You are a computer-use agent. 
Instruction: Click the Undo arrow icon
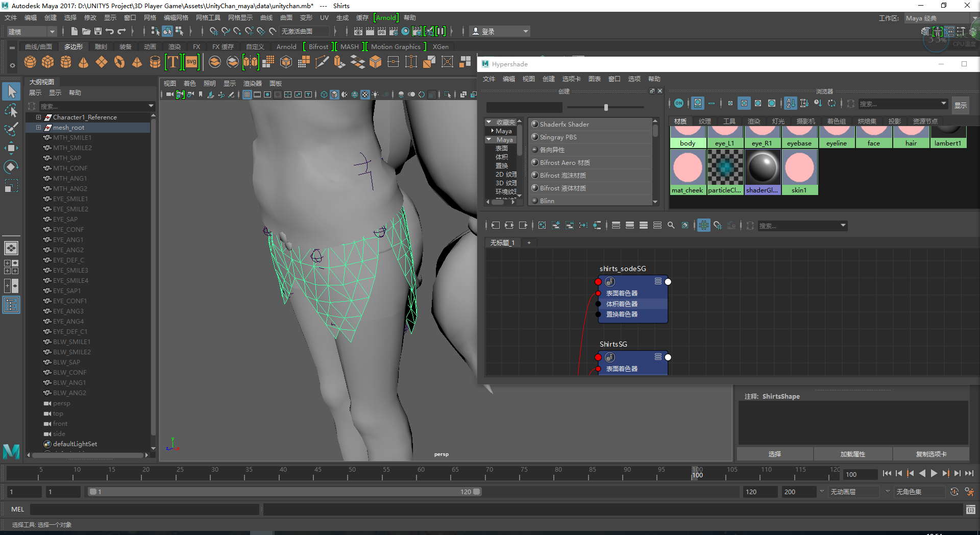click(110, 31)
